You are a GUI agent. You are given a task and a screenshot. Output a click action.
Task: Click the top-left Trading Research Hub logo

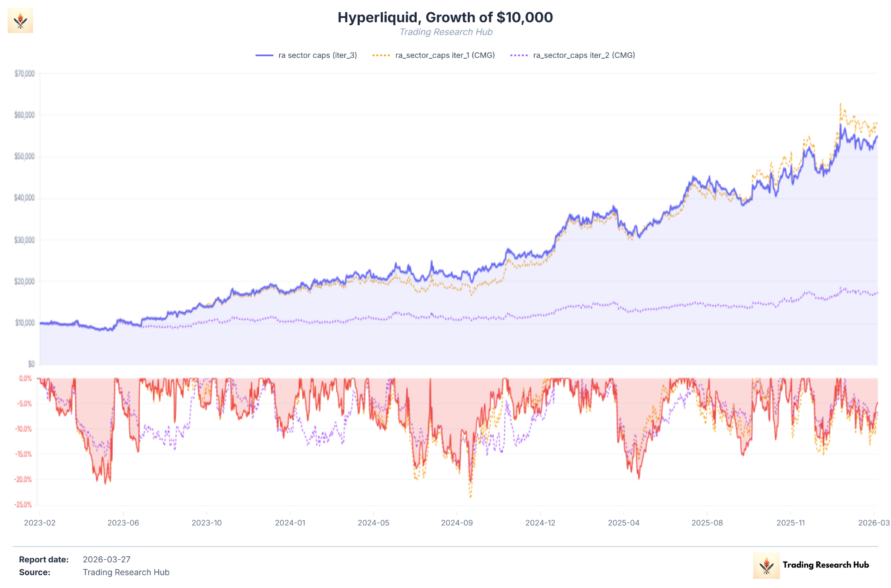[20, 20]
